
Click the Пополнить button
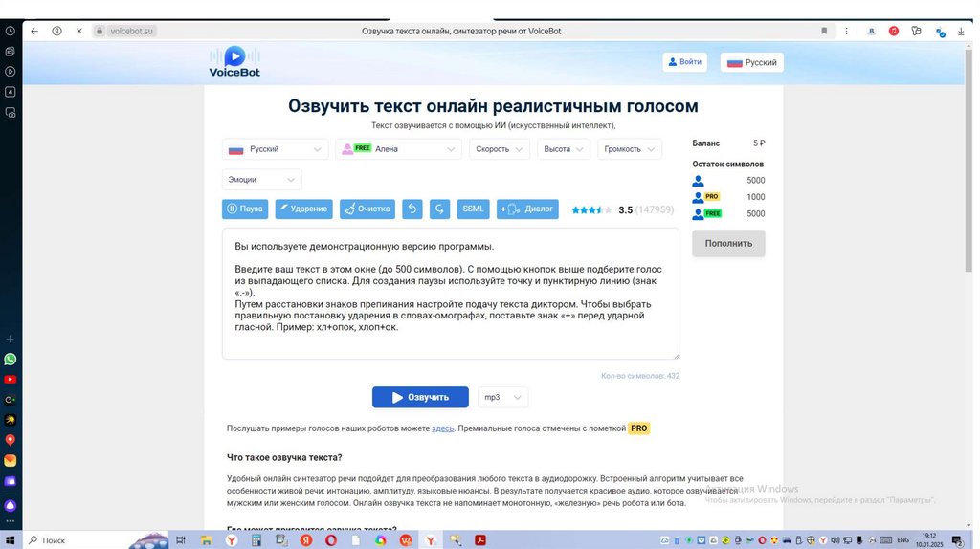click(728, 244)
